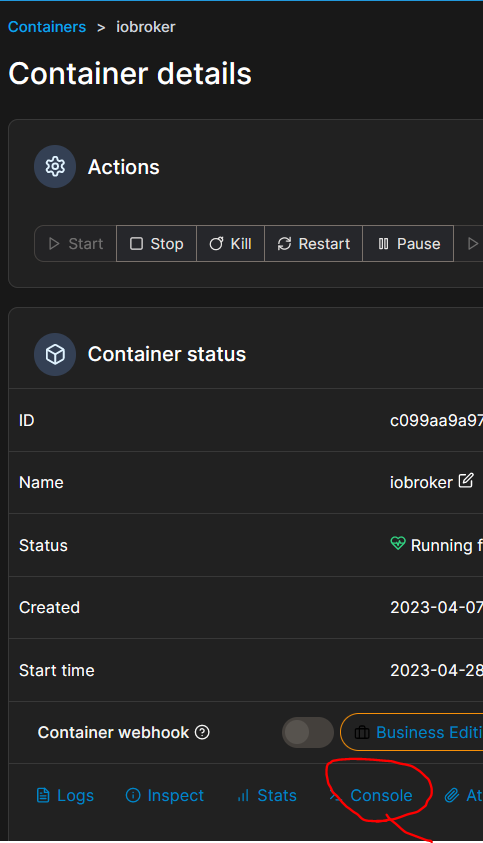Click the Start time value 2023-04-28
483x843 pixels.
tap(436, 670)
